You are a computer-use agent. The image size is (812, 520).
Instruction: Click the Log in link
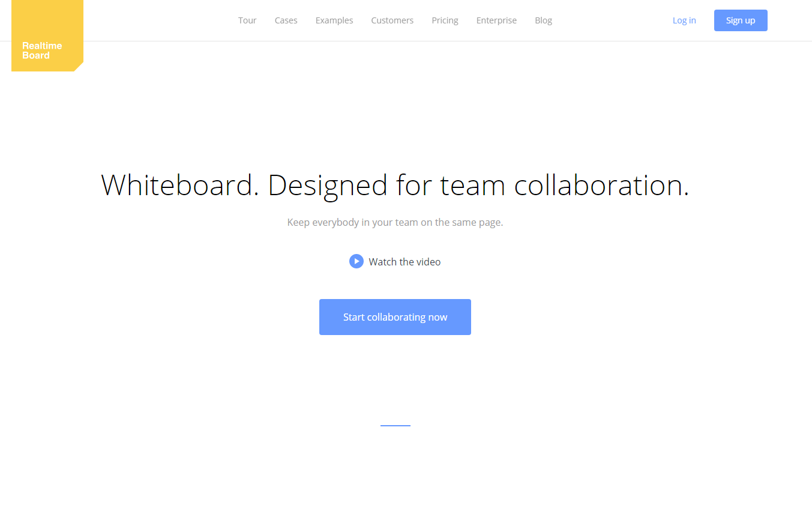684,20
